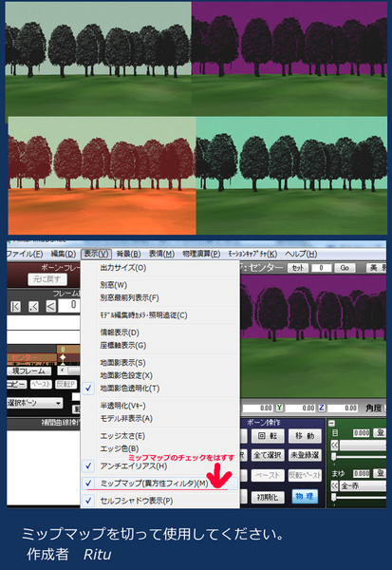
Task: Open the 全-赤 eyebrow morph dropdown
Action: tap(363, 485)
